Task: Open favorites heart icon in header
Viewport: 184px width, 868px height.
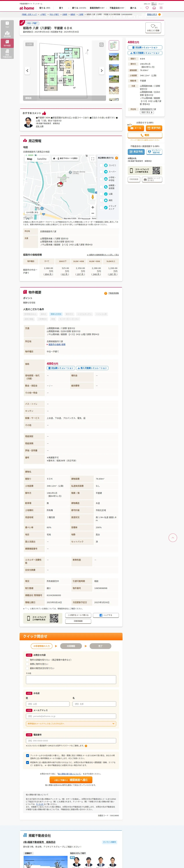Action: point(147,8)
